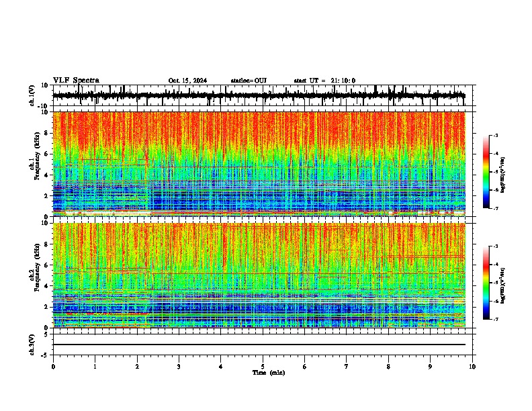The height and width of the screenshot is (411, 532).
Task: Click time-axis tick label "7"
Action: (x=347, y=367)
